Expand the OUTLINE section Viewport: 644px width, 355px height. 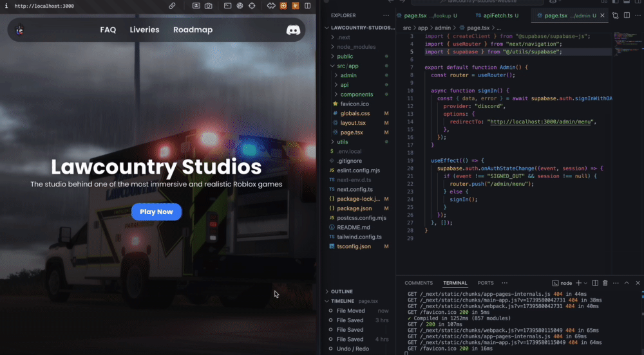click(327, 291)
